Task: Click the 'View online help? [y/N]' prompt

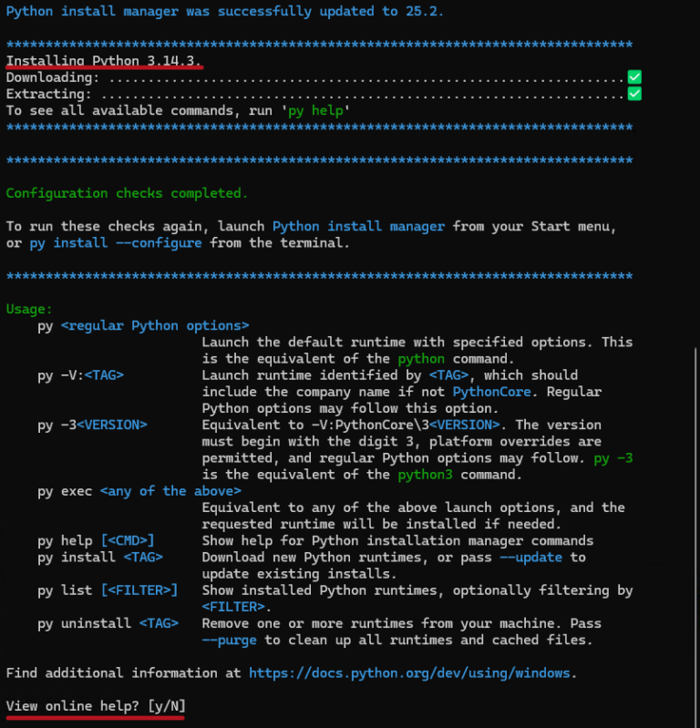Action: click(x=96, y=706)
